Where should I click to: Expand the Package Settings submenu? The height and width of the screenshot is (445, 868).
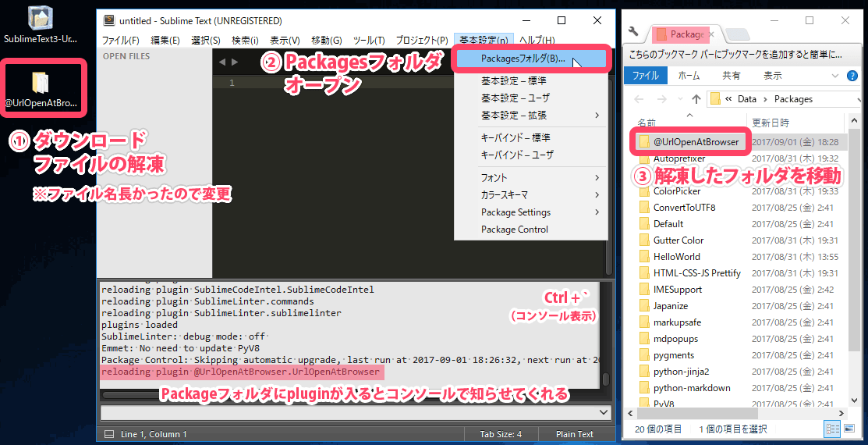tap(531, 212)
